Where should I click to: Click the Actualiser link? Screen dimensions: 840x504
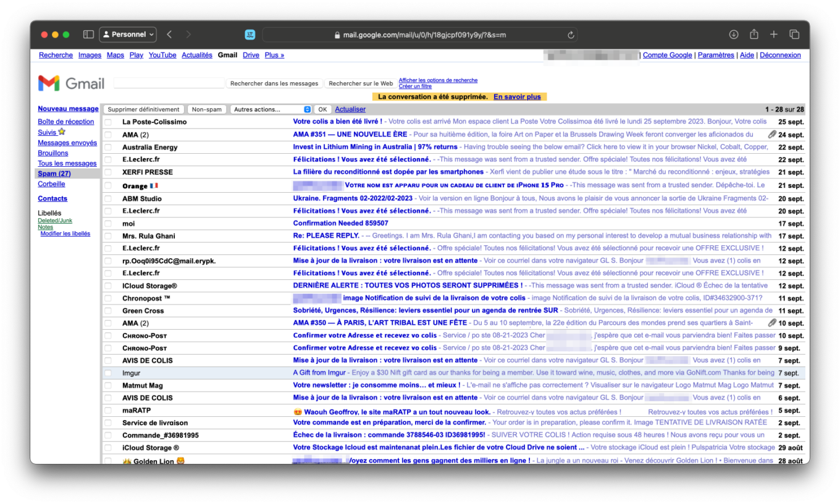point(350,109)
